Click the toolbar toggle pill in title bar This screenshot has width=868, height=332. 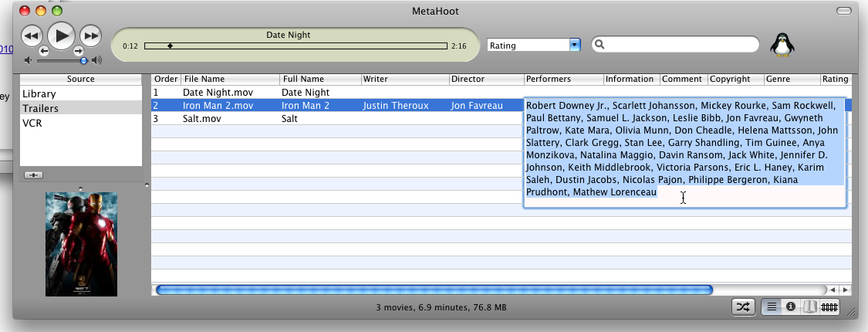click(844, 11)
